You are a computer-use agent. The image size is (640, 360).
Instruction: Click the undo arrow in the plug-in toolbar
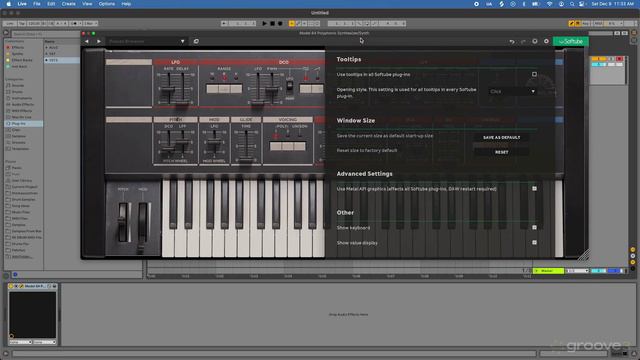(512, 42)
